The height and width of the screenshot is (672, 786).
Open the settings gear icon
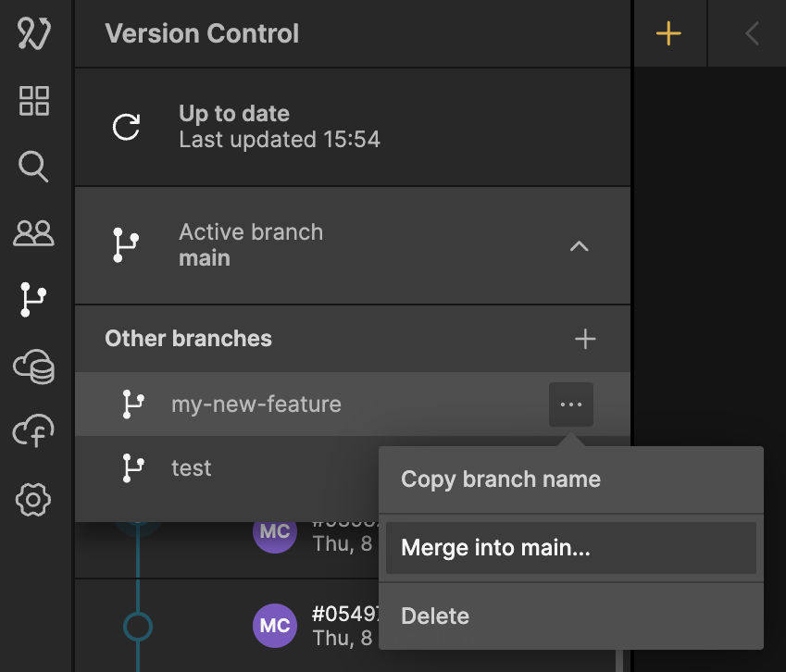pos(34,500)
